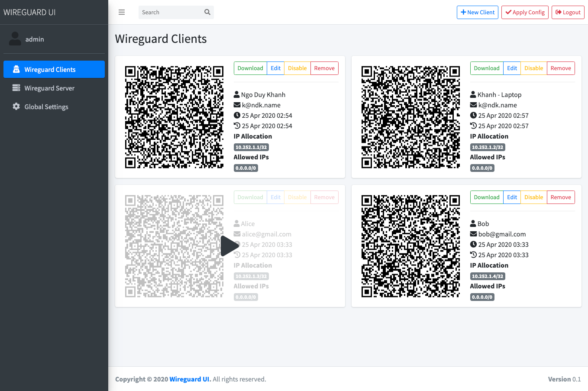Open the Wireguard UI copyright link
Image resolution: width=588 pixels, height=391 pixels.
coord(190,379)
